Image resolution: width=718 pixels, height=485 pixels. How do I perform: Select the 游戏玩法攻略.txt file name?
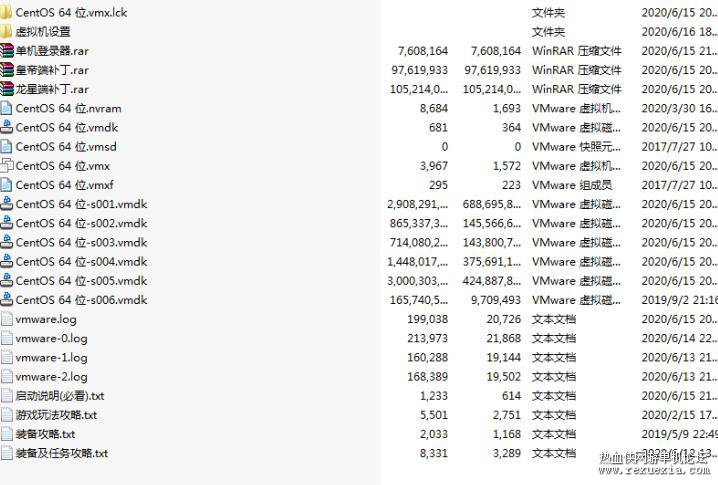pos(56,415)
